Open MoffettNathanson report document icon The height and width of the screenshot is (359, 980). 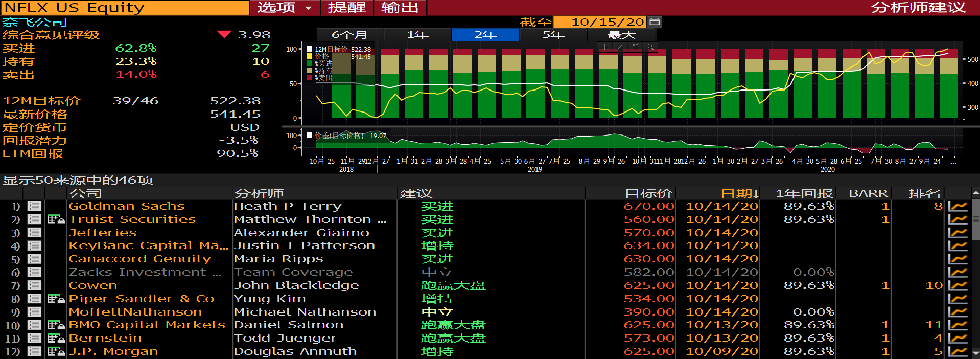coord(35,312)
